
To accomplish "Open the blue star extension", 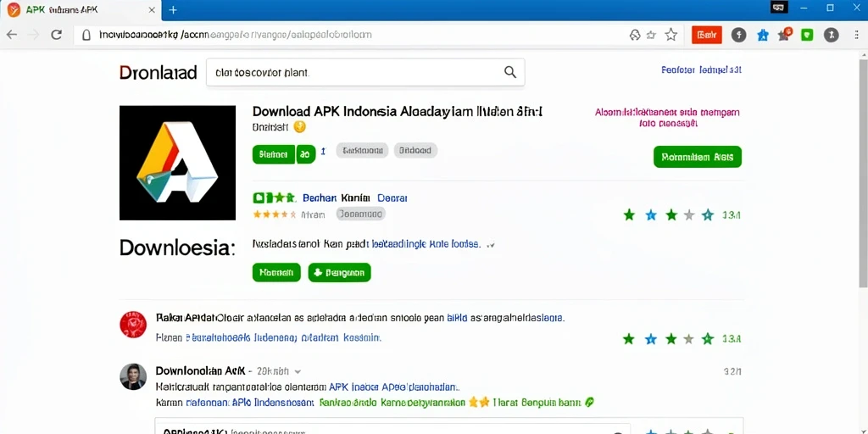I will 763,35.
